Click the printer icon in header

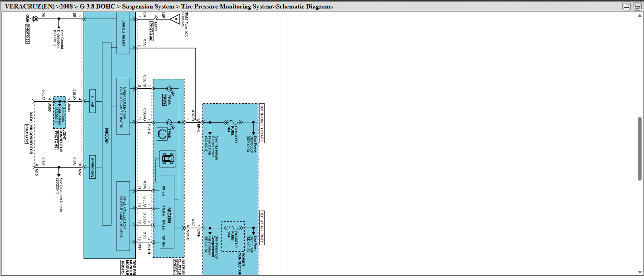point(637,6)
